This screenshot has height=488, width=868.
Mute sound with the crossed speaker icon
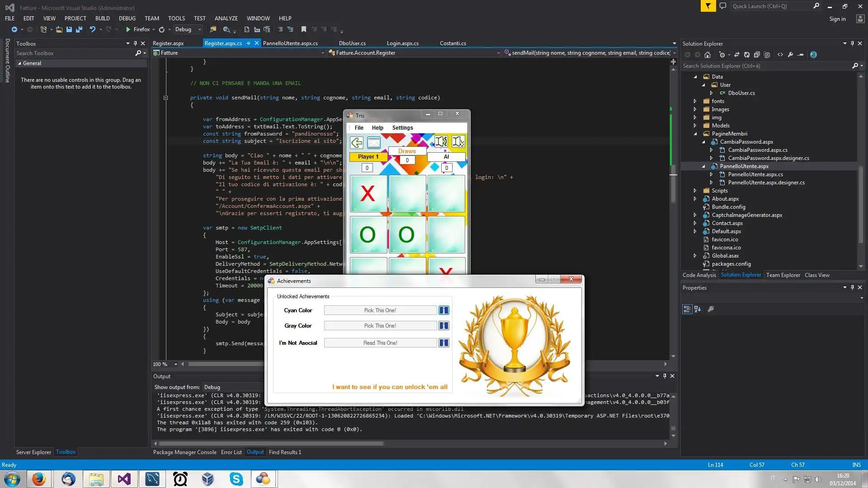click(458, 142)
